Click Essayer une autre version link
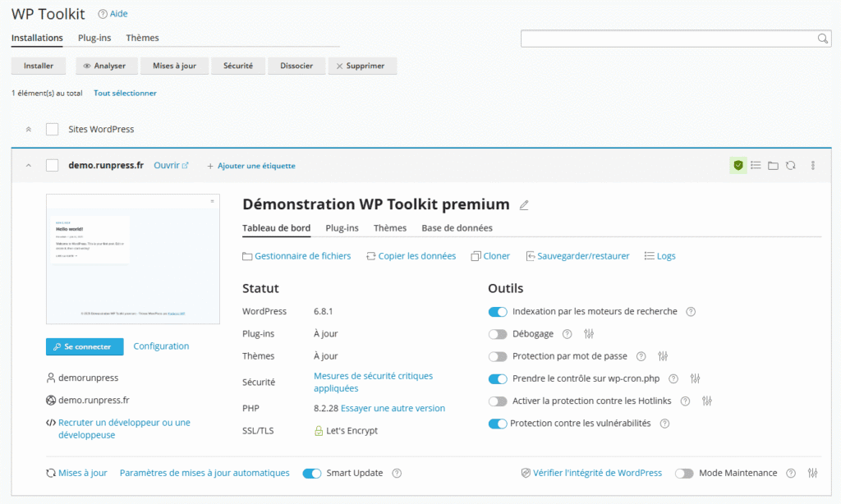 tap(393, 408)
